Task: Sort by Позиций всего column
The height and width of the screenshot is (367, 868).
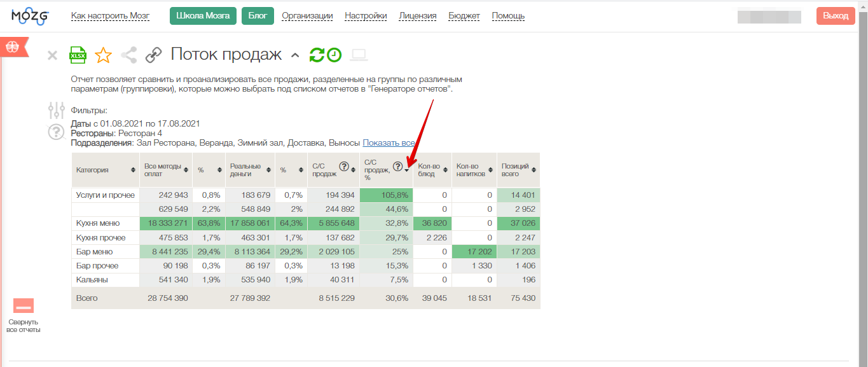Action: [533, 170]
